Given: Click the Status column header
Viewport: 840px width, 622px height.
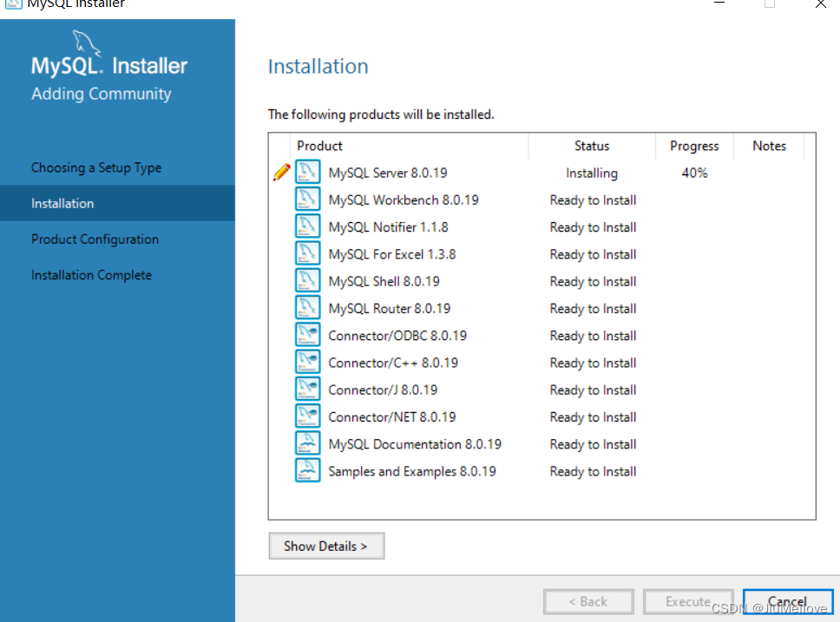Looking at the screenshot, I should point(592,147).
